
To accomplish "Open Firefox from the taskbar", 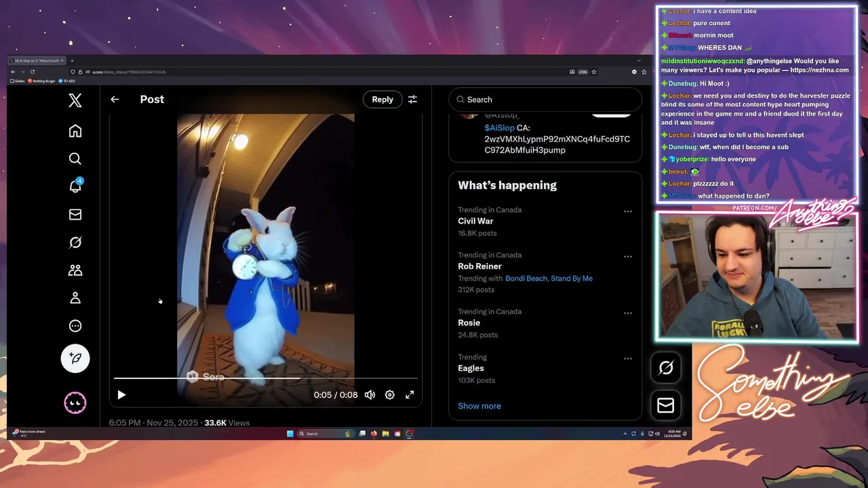I will 374,434.
